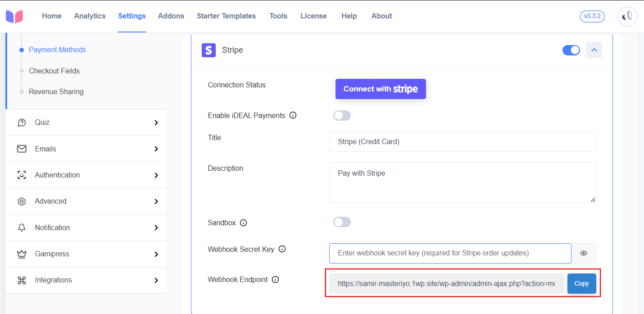
Task: Go to the Home tab
Action: pyautogui.click(x=52, y=16)
